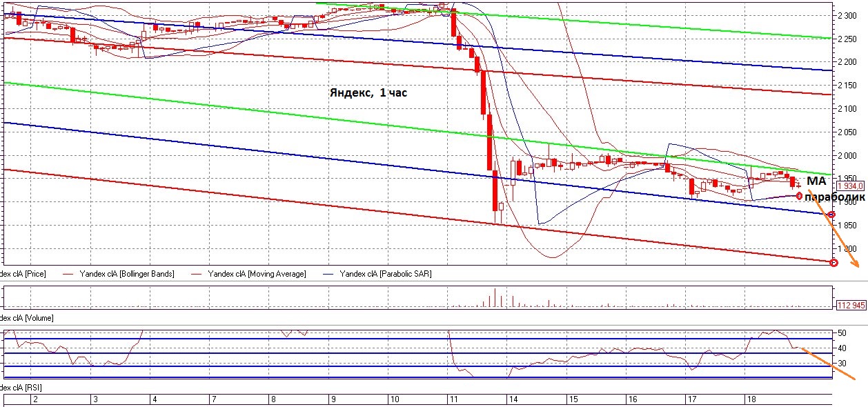This screenshot has width=868, height=407.
Task: Select date 3 on the time axis
Action: (x=95, y=399)
